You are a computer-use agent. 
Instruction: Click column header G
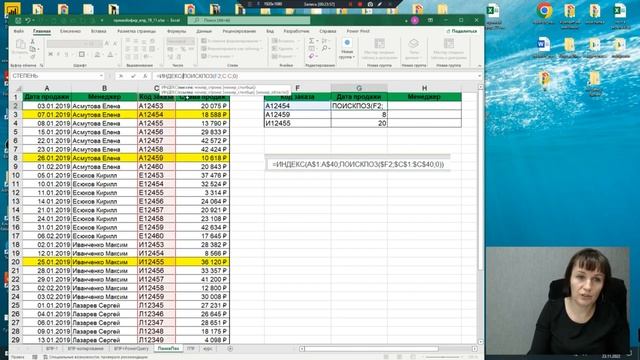[359, 88]
